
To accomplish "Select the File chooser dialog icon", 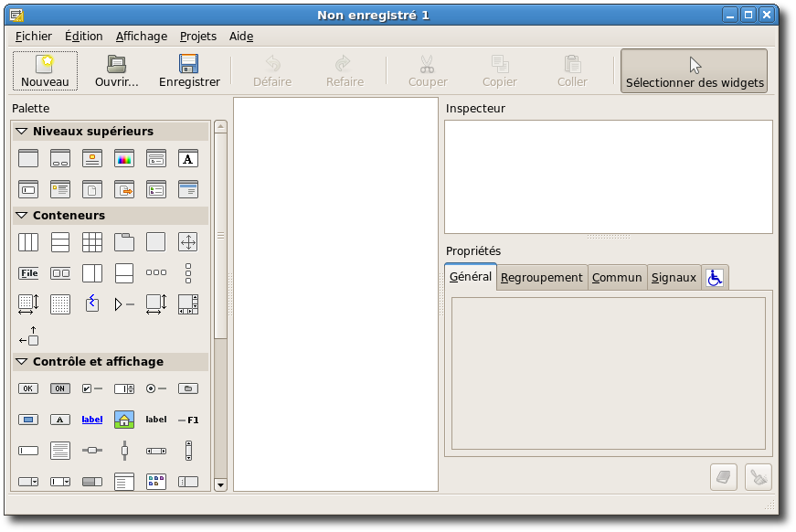I will [x=156, y=158].
